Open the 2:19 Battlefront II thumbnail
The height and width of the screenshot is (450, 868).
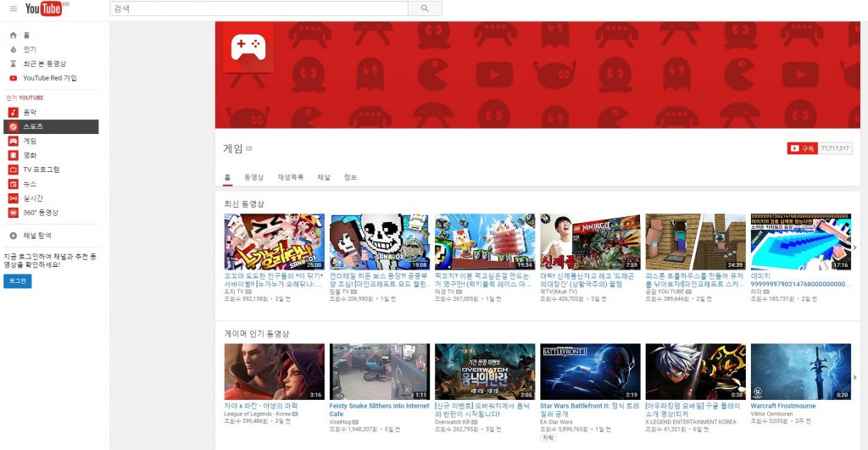pos(590,371)
